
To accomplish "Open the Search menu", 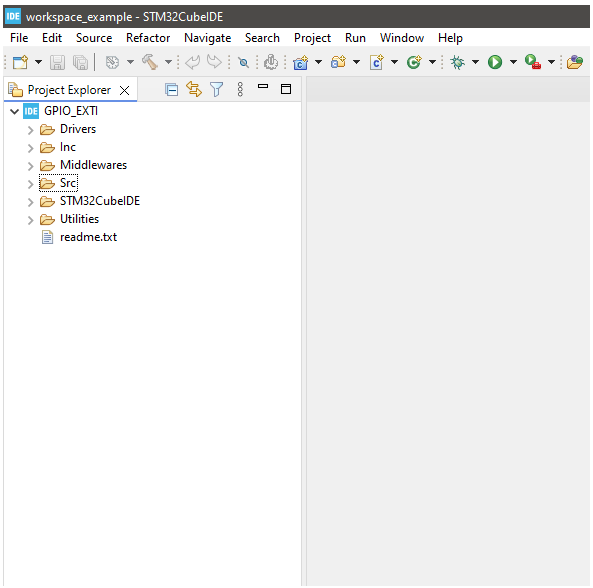I will (x=262, y=38).
